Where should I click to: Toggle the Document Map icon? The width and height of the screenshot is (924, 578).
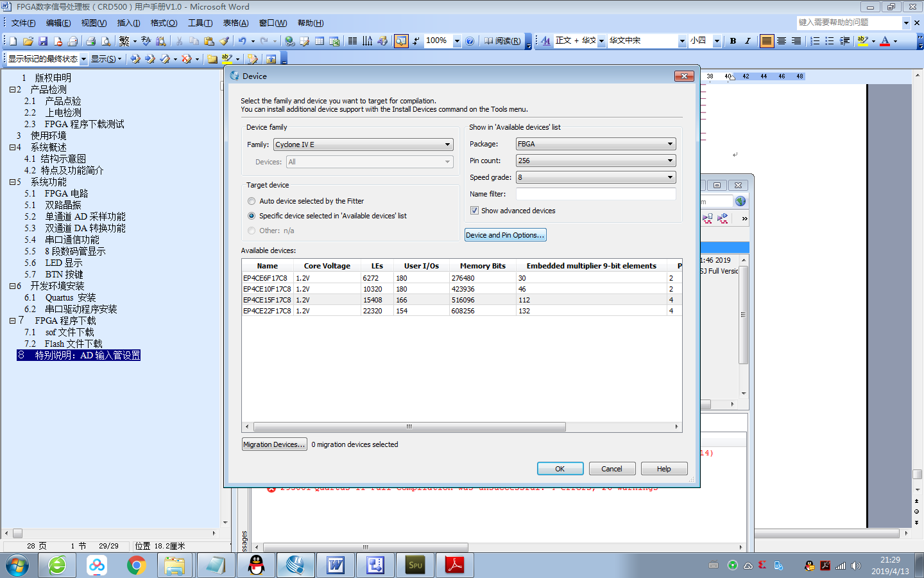point(399,40)
